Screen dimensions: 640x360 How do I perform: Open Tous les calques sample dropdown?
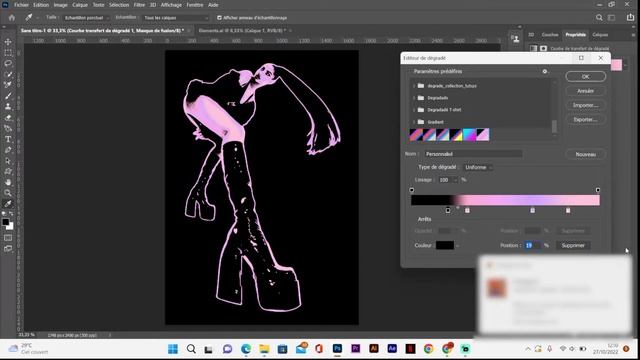(x=176, y=18)
